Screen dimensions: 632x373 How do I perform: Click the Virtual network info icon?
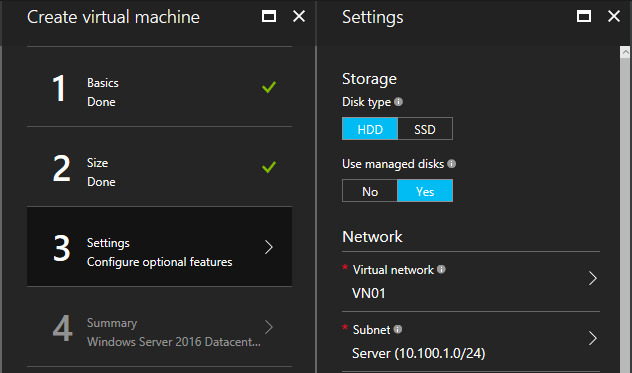441,269
